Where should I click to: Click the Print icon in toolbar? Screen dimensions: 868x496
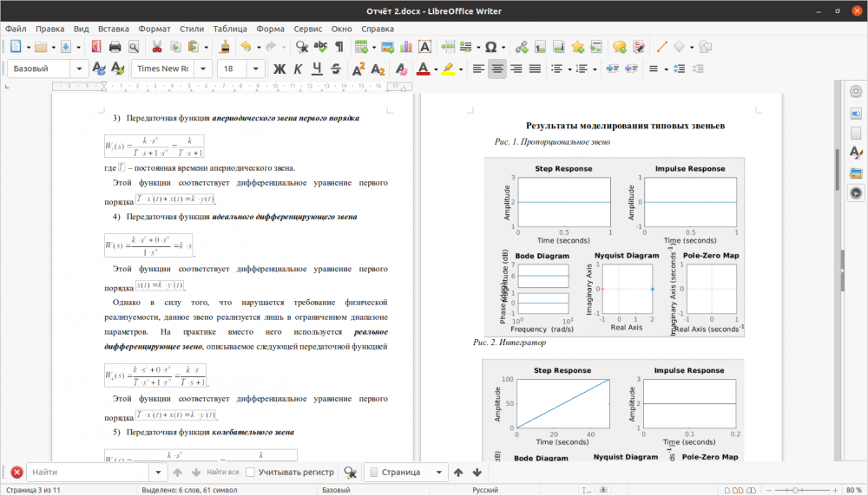tap(115, 47)
